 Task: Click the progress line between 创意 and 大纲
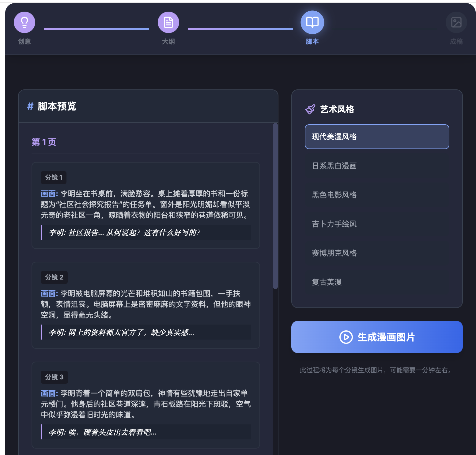click(96, 29)
